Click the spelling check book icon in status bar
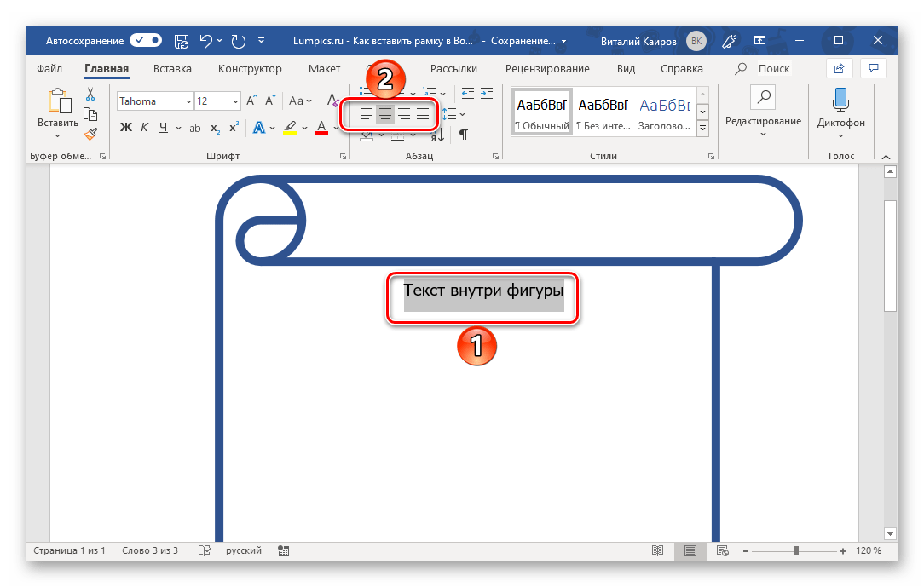The height and width of the screenshot is (587, 924). tap(204, 550)
